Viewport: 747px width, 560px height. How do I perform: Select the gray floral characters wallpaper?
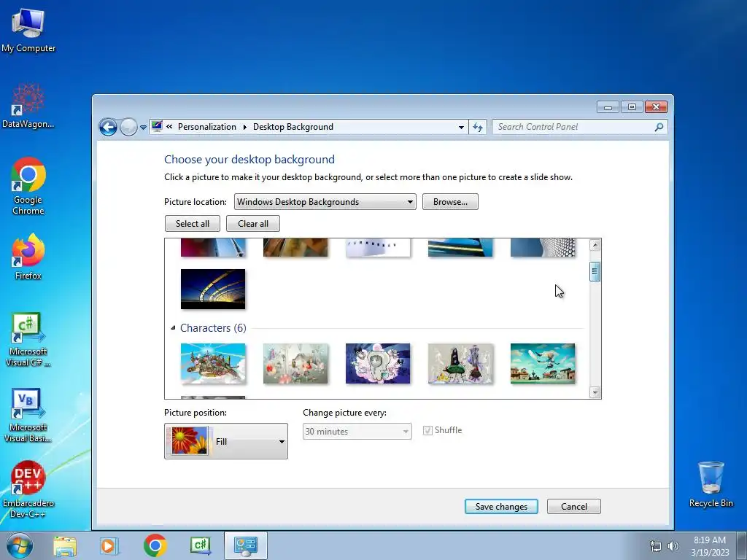[295, 363]
